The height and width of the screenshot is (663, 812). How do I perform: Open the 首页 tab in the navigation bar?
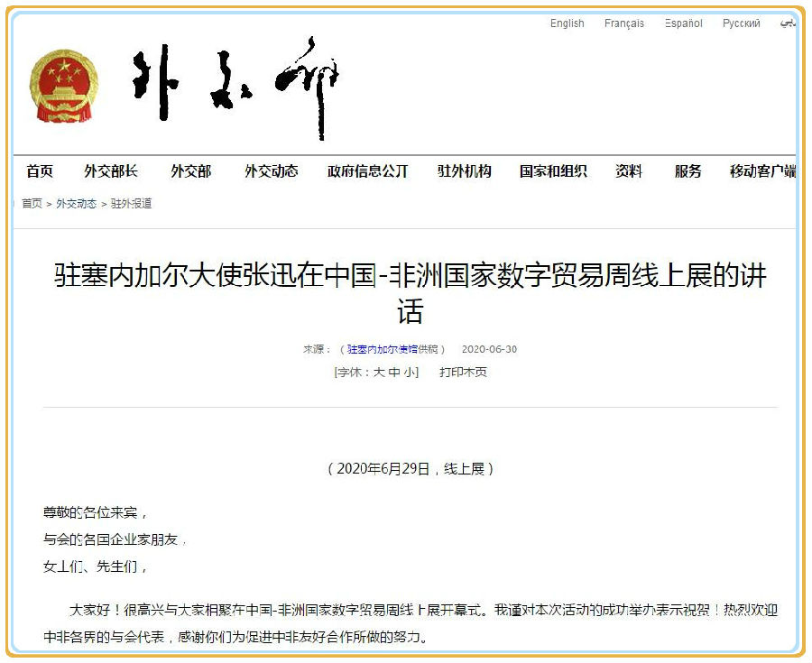click(40, 171)
